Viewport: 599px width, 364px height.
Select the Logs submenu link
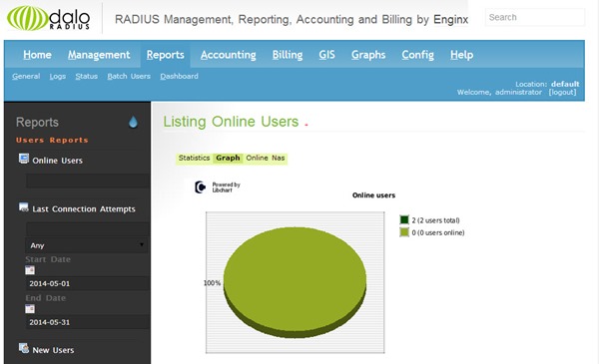[58, 77]
